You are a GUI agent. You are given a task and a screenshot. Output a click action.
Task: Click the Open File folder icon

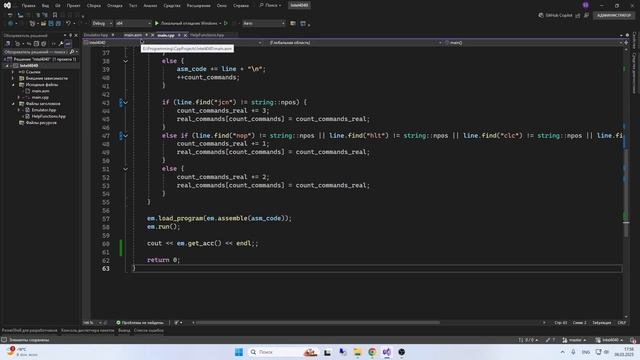pos(43,23)
